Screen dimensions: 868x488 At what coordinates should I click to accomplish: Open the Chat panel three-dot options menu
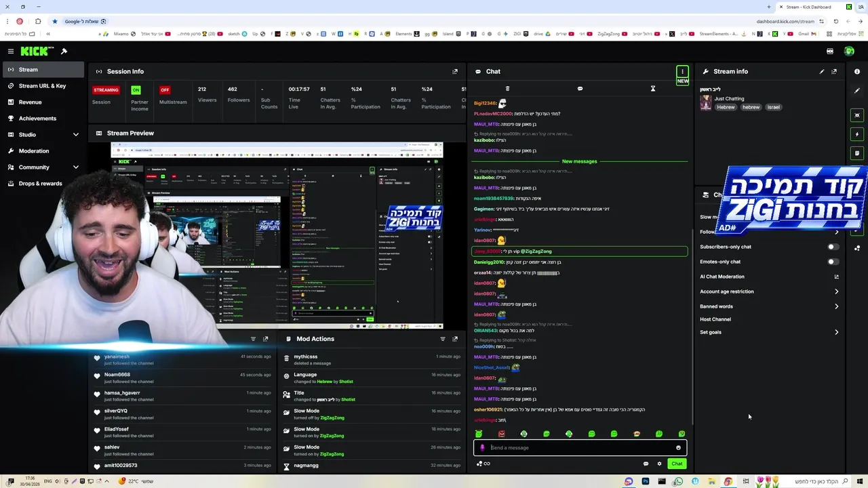[x=682, y=71]
